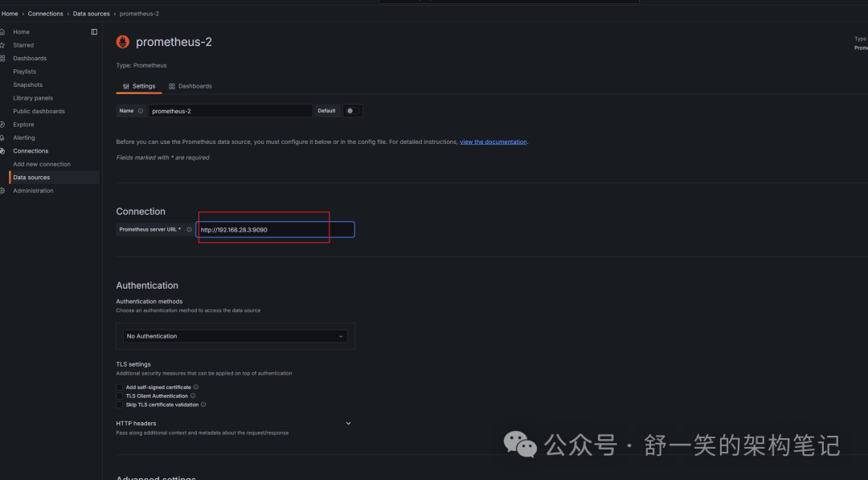Switch to the Settings tab

(x=139, y=86)
